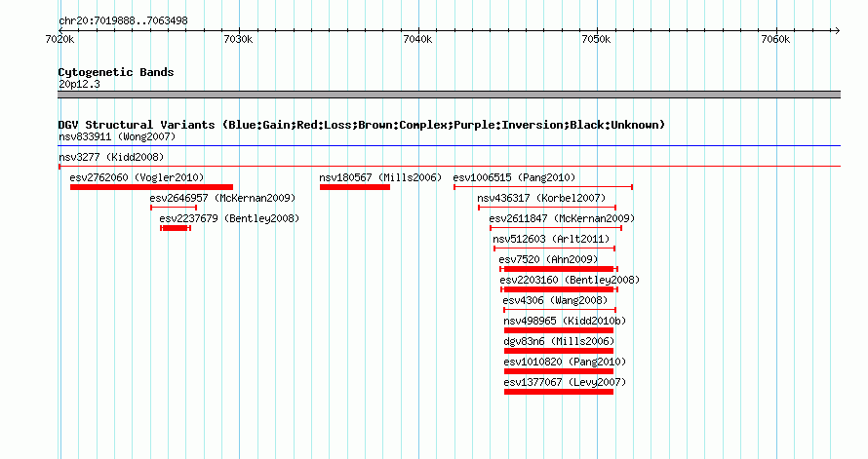Click the DGV Structural Variants track title
Viewport: 868px width, 459px height.
pyautogui.click(x=362, y=125)
